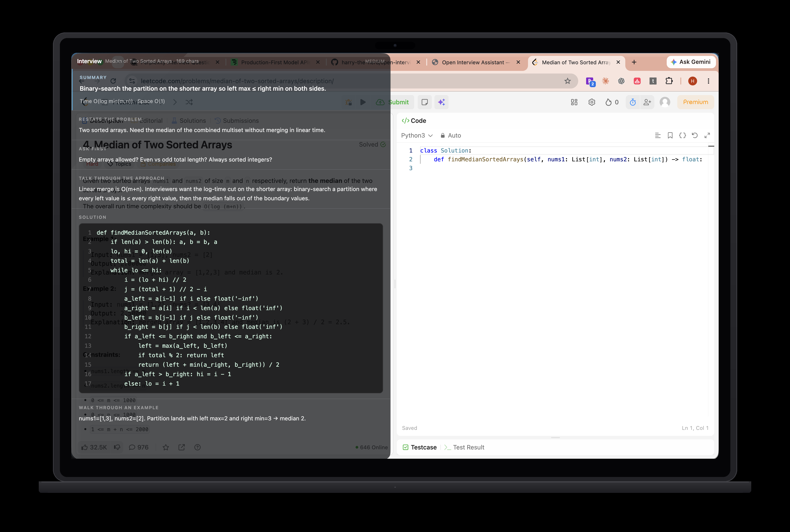
Task: Open the Testcase tab
Action: pos(420,447)
